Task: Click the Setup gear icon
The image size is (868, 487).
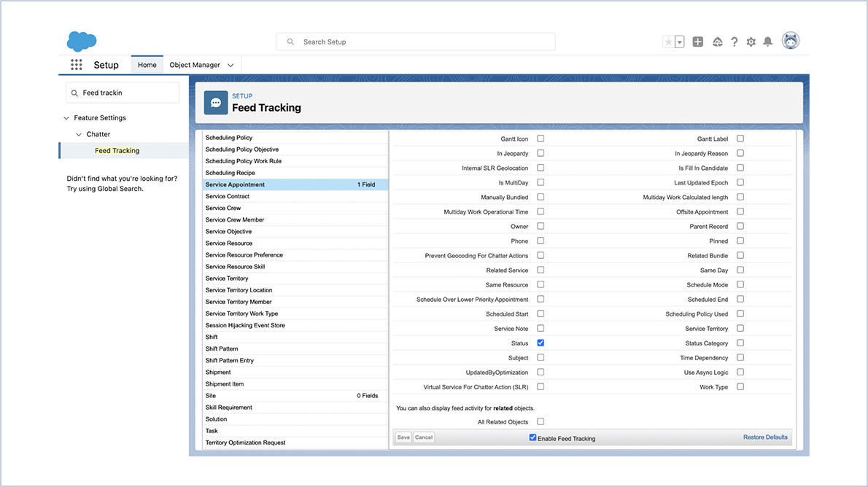Action: pyautogui.click(x=752, y=42)
